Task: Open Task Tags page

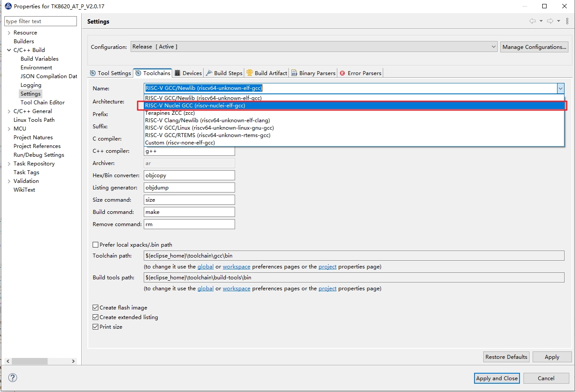Action: click(x=26, y=172)
